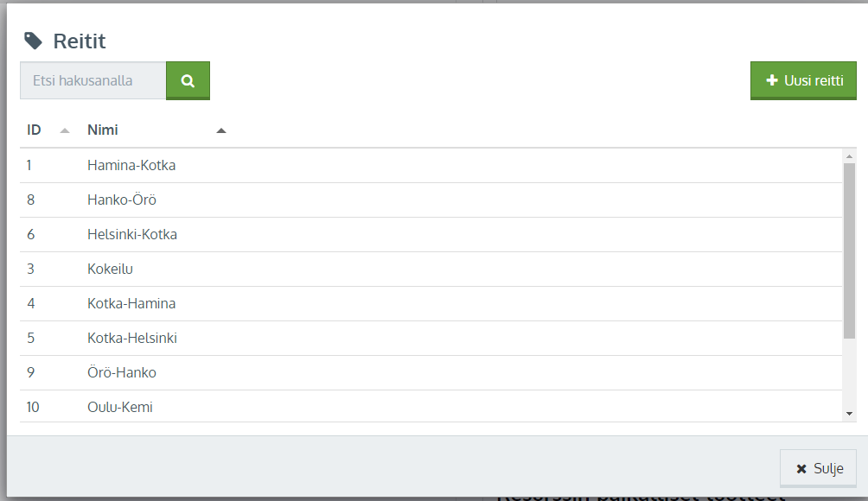The image size is (868, 501).
Task: Click the scrollbar up arrow
Action: click(849, 156)
